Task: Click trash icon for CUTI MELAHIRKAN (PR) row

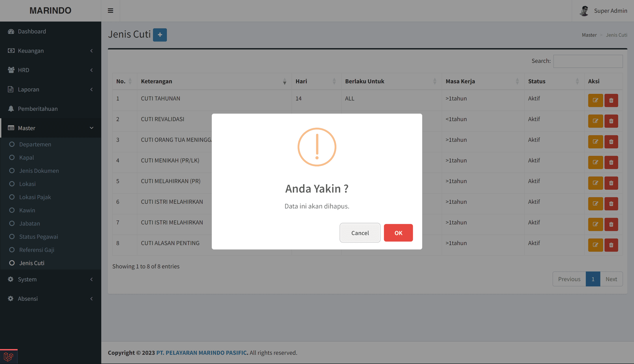Action: (611, 183)
